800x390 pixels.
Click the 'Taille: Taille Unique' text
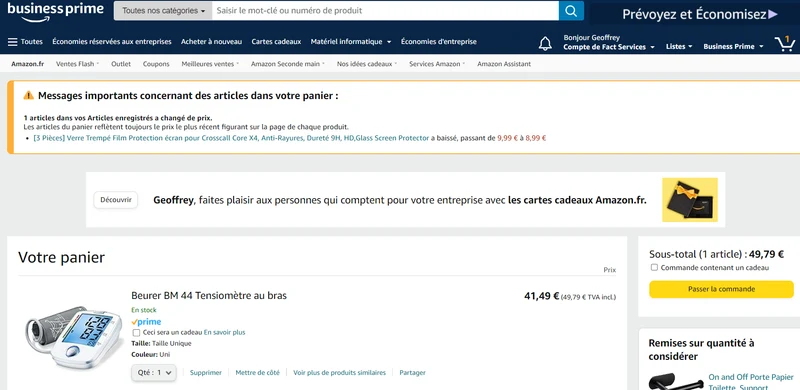point(161,344)
